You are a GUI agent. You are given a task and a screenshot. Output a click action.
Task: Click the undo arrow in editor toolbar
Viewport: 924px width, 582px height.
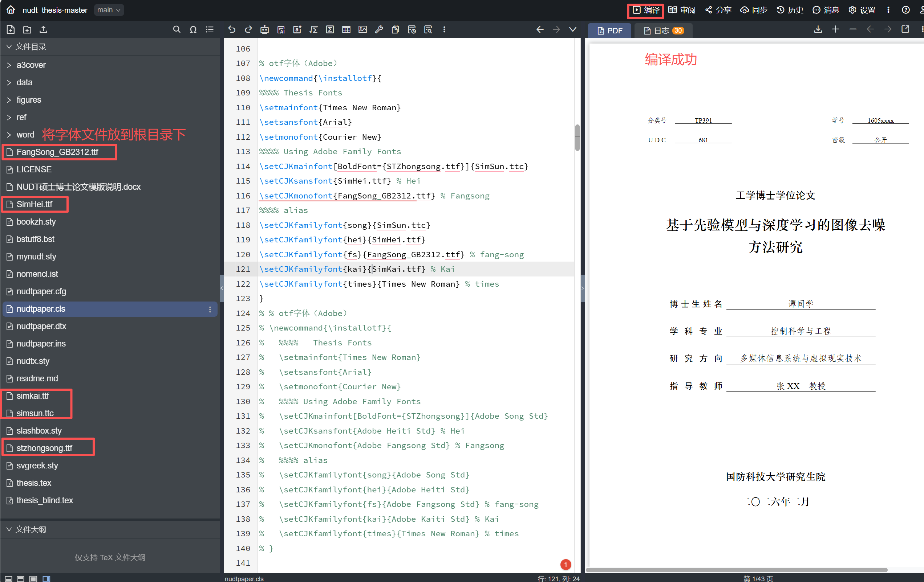(231, 29)
